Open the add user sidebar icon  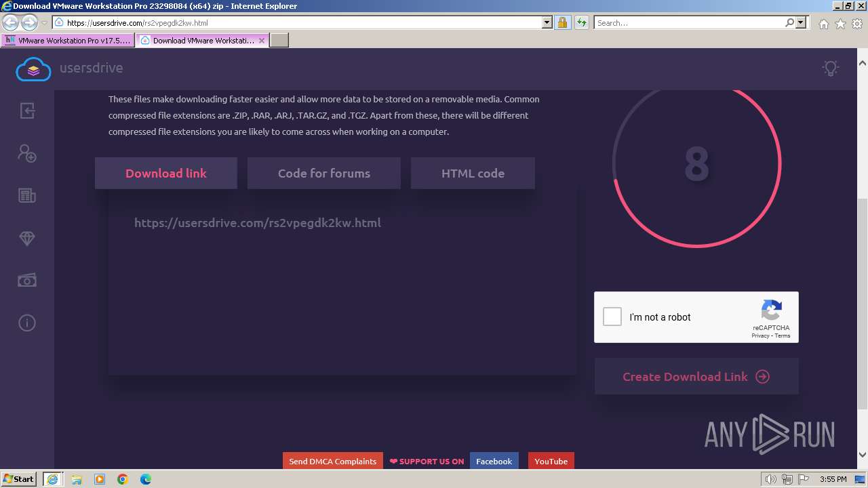27,153
